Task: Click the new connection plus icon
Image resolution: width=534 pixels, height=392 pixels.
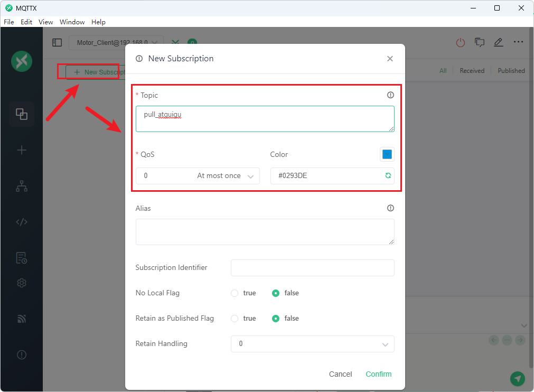Action: 22,151
